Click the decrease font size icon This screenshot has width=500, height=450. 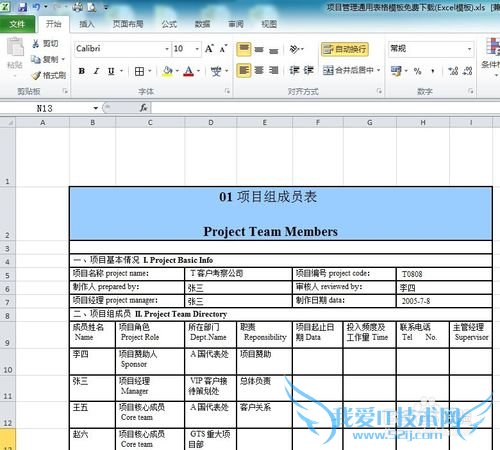click(223, 49)
